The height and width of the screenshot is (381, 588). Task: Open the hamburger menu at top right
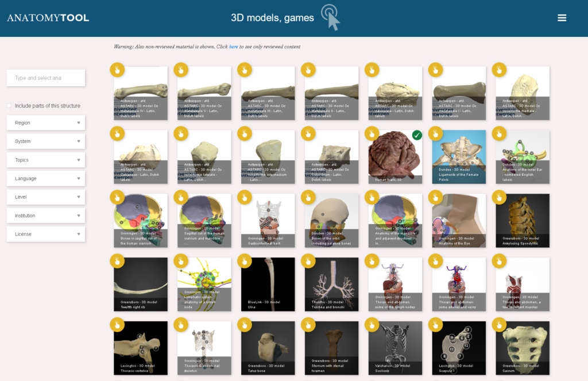click(562, 17)
